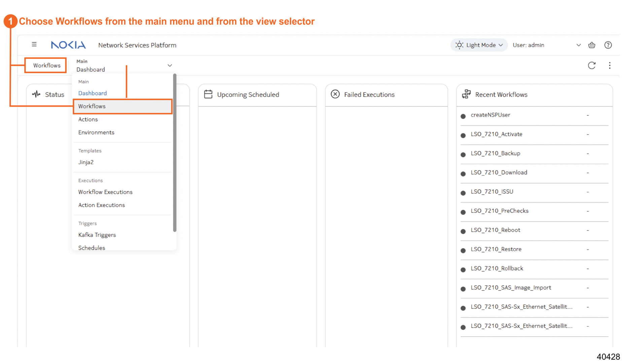
Task: Open the LSO_7210_Backup recent workflow
Action: [x=495, y=153]
